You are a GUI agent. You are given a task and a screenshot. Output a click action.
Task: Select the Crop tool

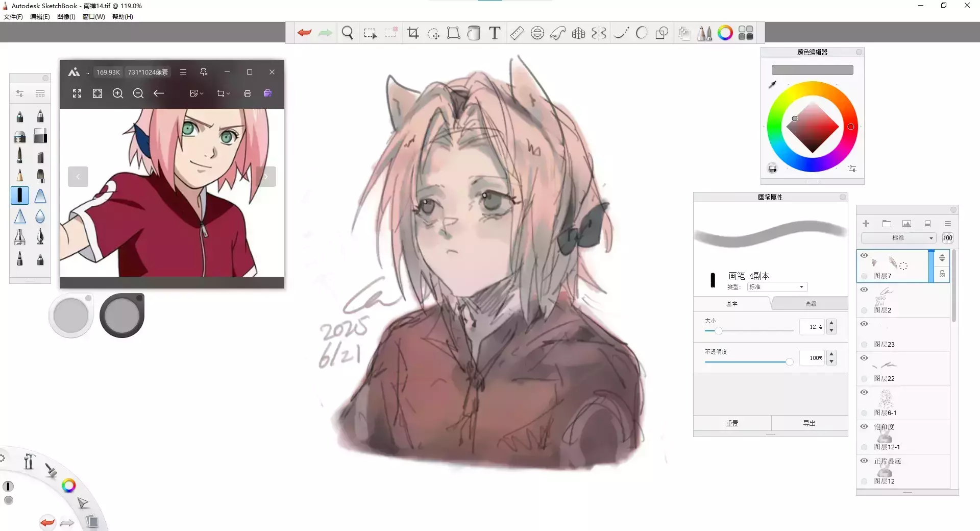413,33
